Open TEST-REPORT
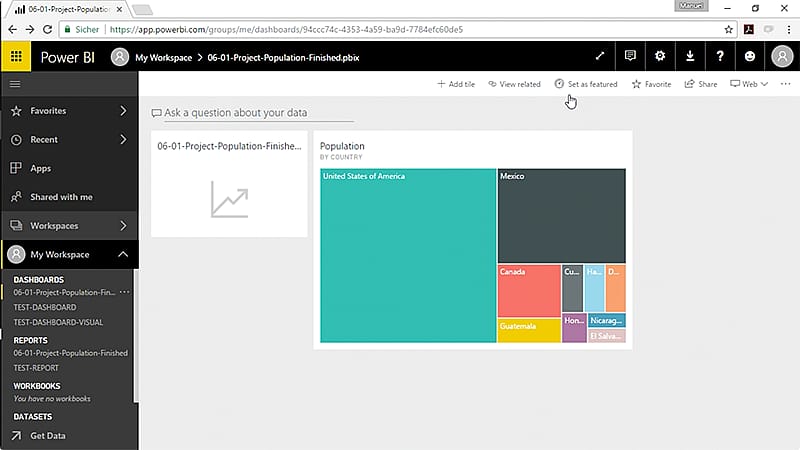 point(36,368)
